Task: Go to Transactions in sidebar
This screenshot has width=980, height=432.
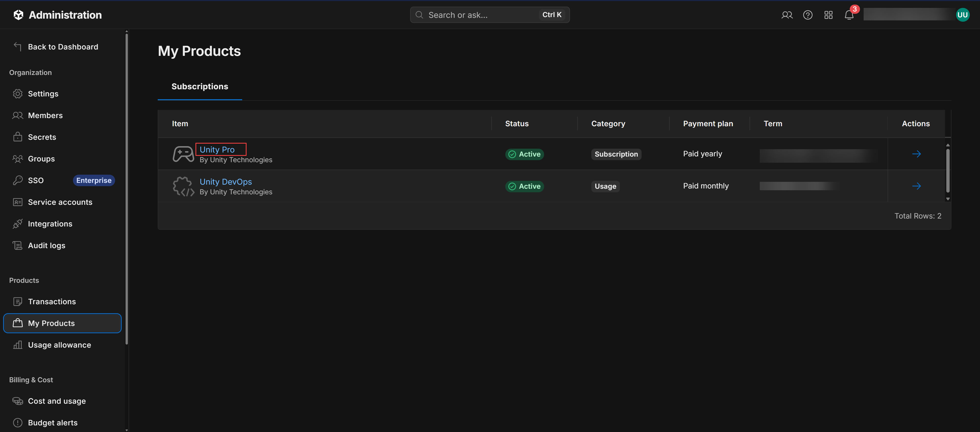Action: pyautogui.click(x=62, y=302)
